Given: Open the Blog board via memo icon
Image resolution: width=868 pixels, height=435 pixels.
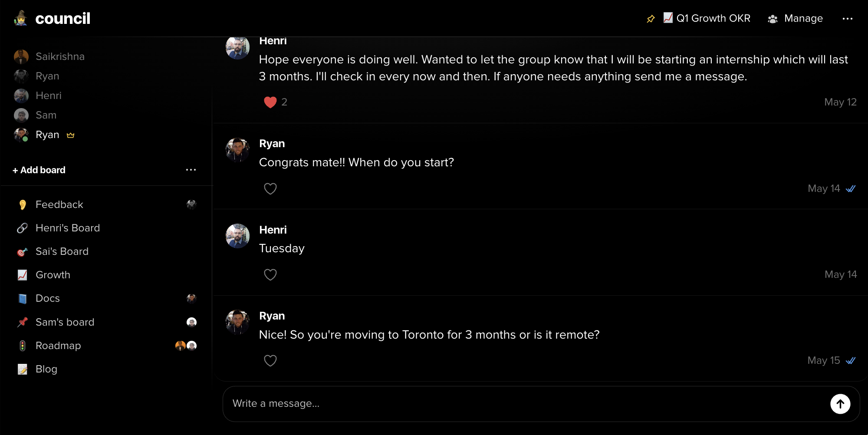Looking at the screenshot, I should click(23, 369).
